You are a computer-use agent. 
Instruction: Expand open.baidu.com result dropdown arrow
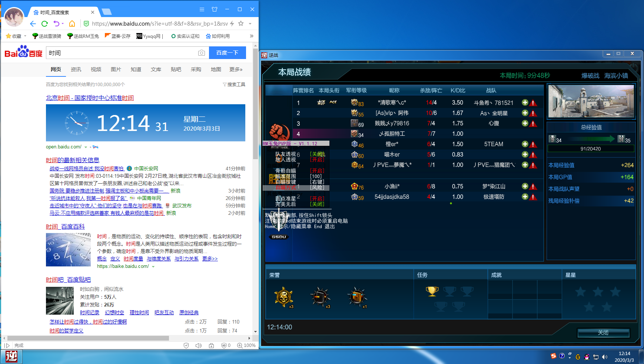[86, 147]
